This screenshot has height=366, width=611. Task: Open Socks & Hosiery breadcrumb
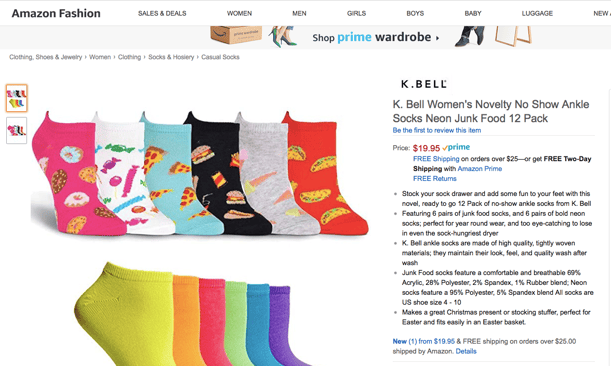tap(171, 57)
